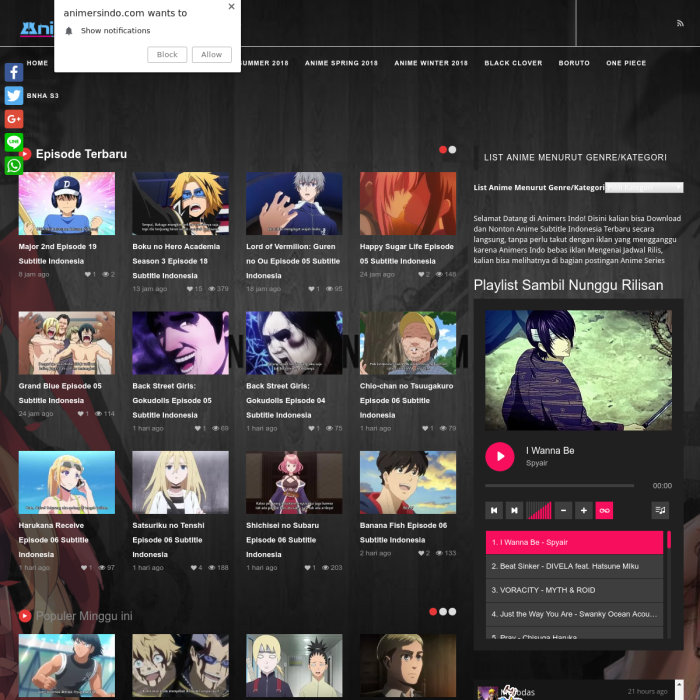The image size is (700, 700).
Task: Adjust the pink volume bars indicator
Action: [x=539, y=510]
